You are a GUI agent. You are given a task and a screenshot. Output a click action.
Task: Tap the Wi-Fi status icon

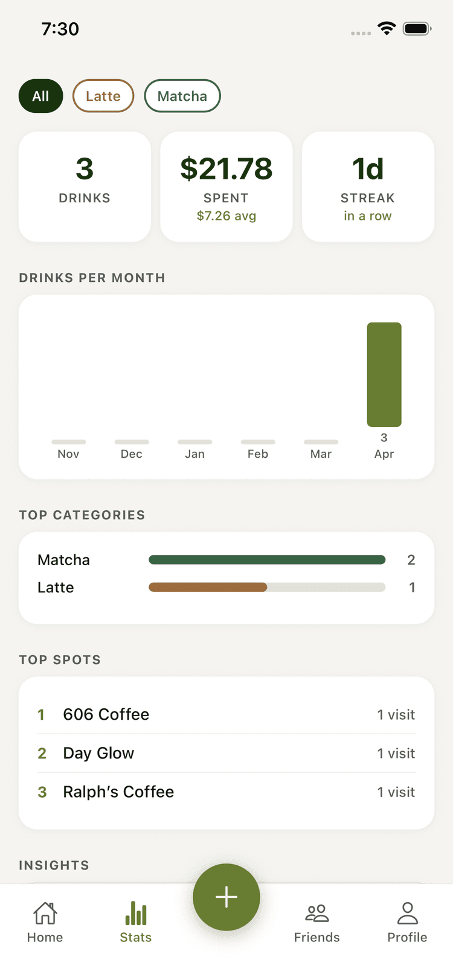[387, 28]
